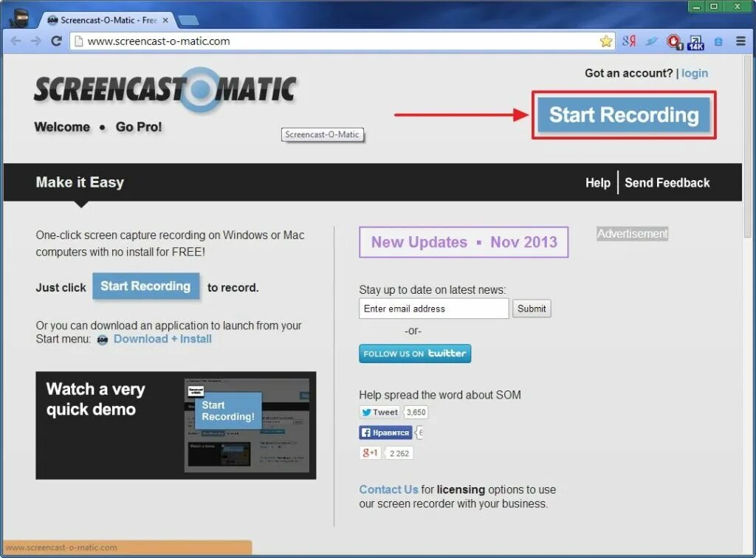Click the red circular extension icon
This screenshot has height=558, width=756.
point(674,42)
